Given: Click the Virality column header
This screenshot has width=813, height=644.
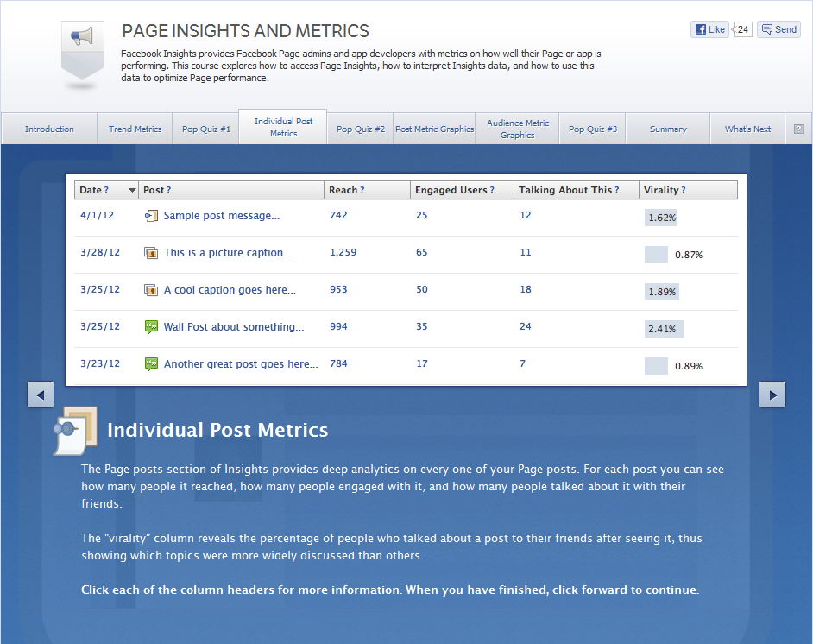Looking at the screenshot, I should 688,190.
